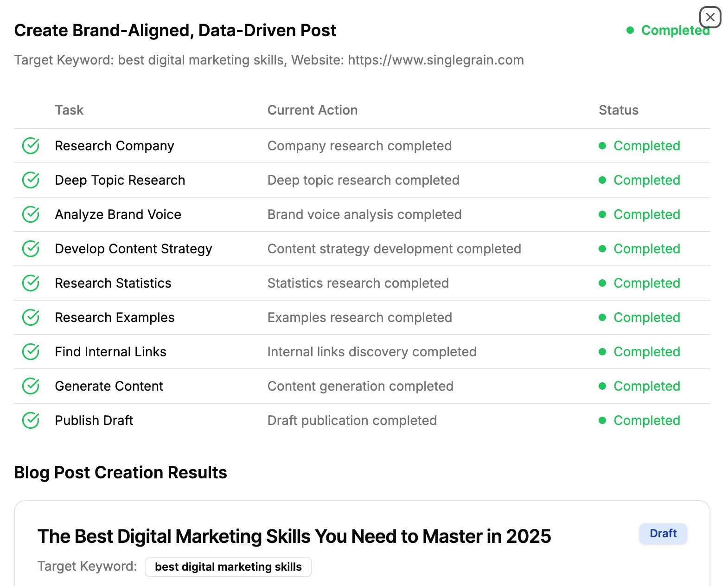Select the Find Internal Links task name
728x586 pixels.
pyautogui.click(x=110, y=352)
